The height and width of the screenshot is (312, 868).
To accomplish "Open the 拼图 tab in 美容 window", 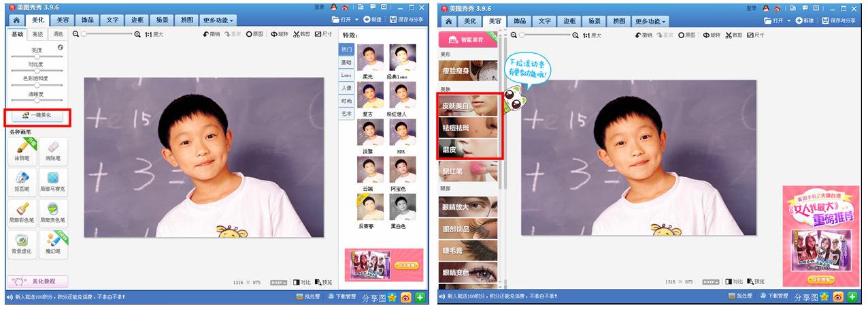I will click(619, 21).
